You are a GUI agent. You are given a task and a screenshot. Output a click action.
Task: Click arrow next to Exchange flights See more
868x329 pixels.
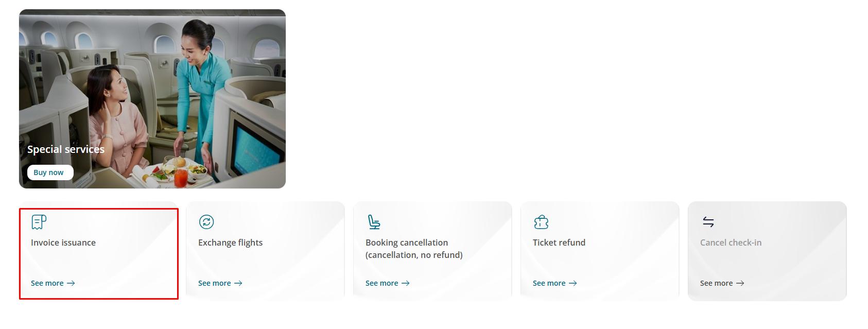(x=238, y=283)
